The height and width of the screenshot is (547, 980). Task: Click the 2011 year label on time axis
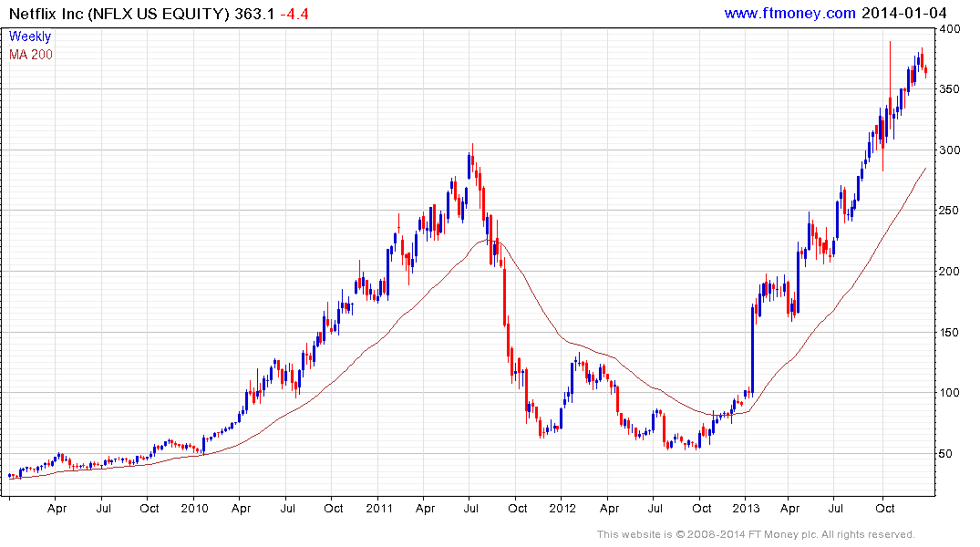coord(378,508)
